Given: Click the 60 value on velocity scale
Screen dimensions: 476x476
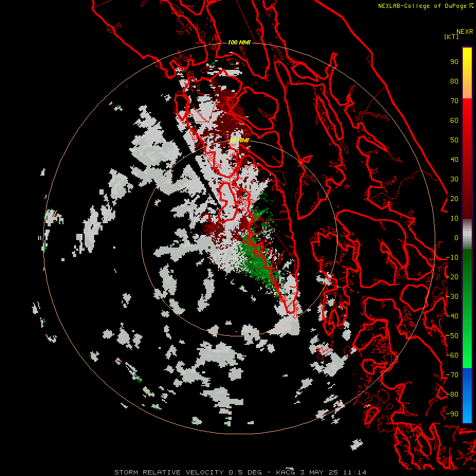Looking at the screenshot, I should pyautogui.click(x=454, y=121).
